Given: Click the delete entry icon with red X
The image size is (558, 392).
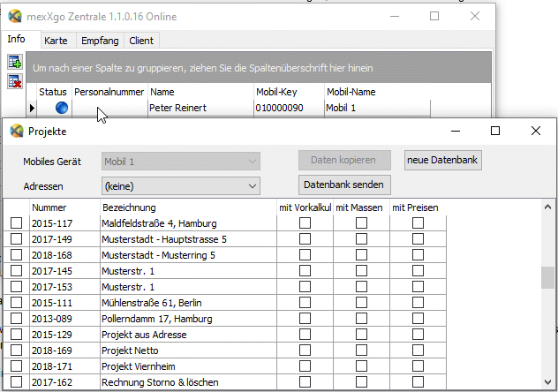Looking at the screenshot, I should (x=14, y=81).
